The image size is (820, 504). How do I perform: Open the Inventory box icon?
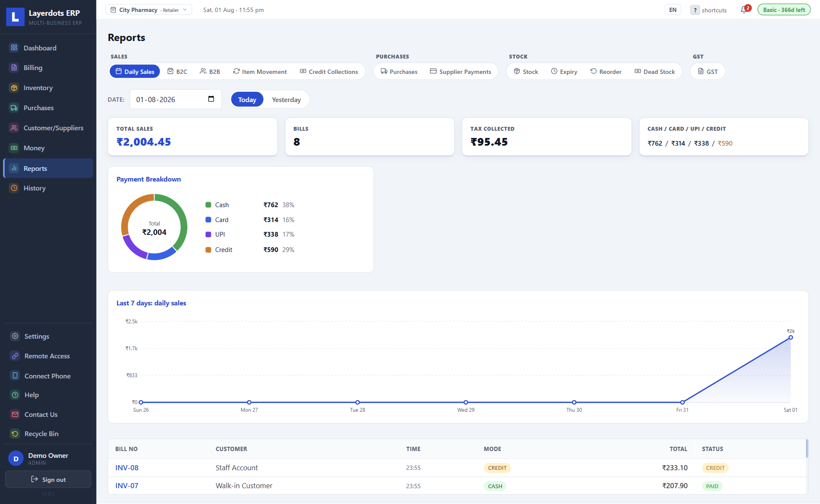click(14, 88)
